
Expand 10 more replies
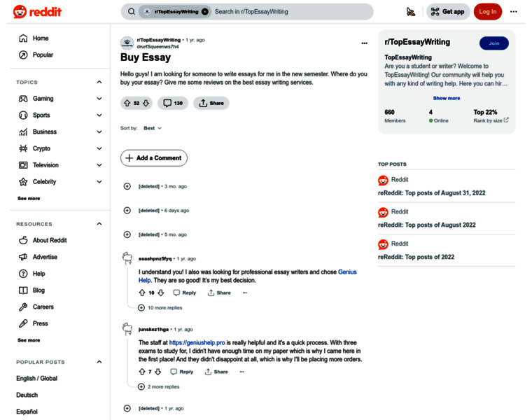pyautogui.click(x=160, y=308)
